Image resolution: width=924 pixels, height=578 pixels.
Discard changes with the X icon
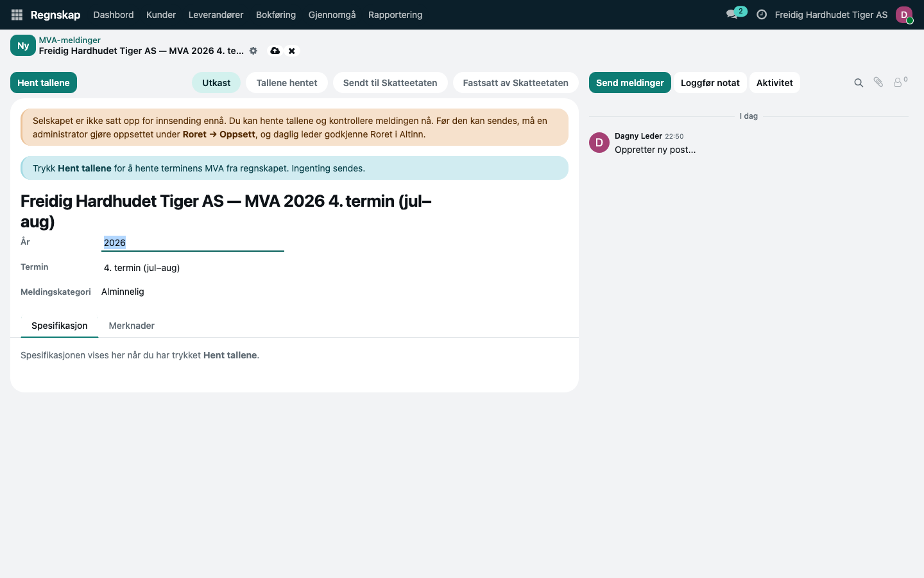(x=292, y=51)
